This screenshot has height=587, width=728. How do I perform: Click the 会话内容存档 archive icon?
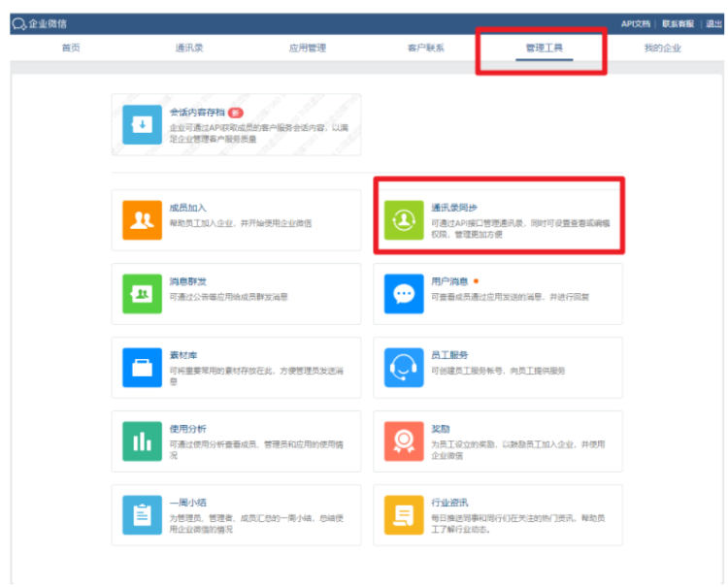[142, 125]
